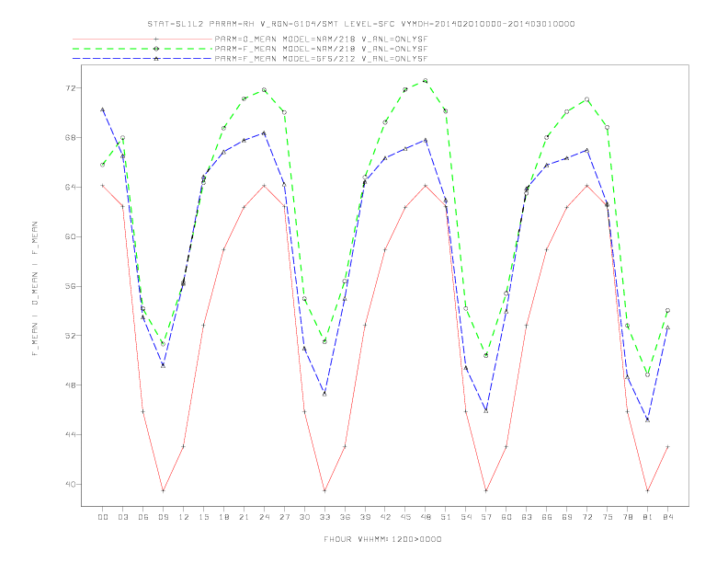Click the red line's lowest marker at hour 09
Viewport: 728px width, 563px height.
pos(163,490)
